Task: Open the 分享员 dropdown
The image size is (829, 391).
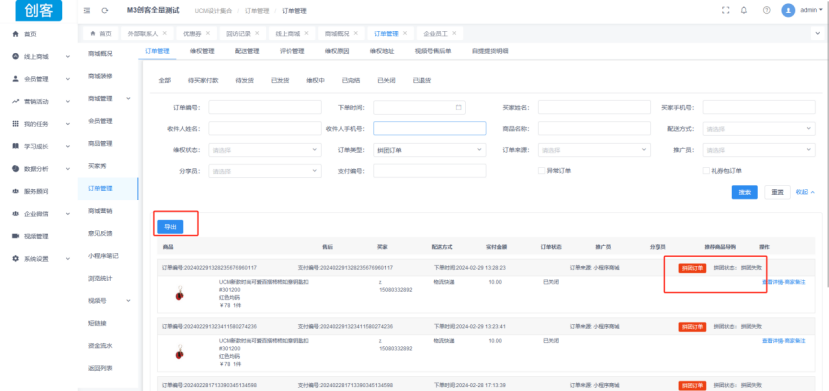Action: [265, 171]
